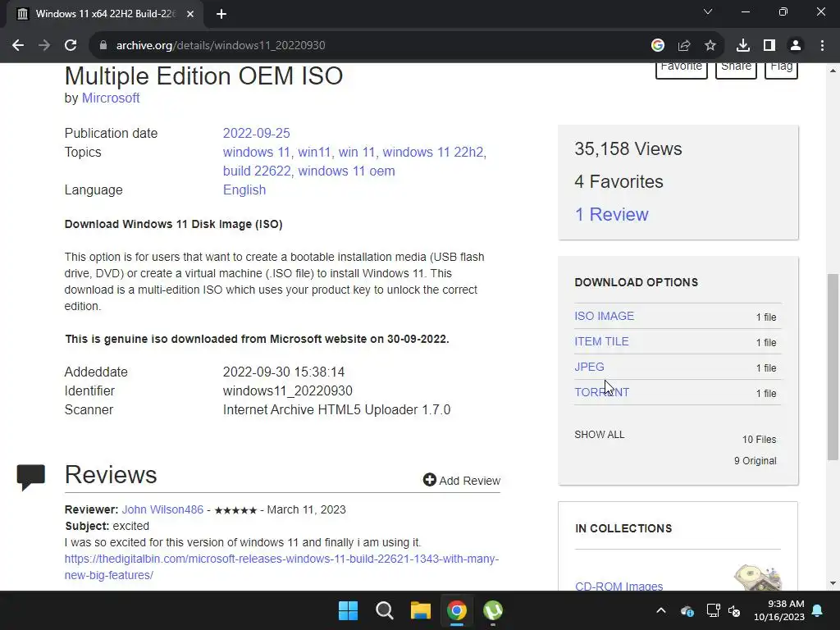This screenshot has width=840, height=630.
Task: Go back to the previous page
Action: coord(18,45)
